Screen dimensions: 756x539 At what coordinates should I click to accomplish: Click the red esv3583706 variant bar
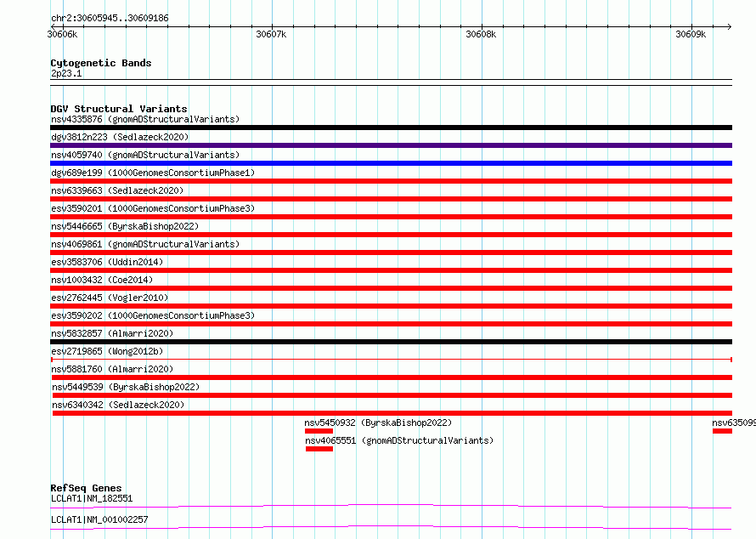point(391,270)
